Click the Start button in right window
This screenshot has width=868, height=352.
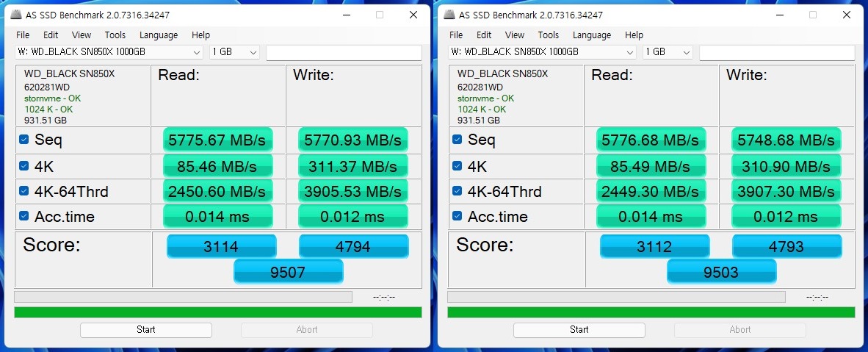point(579,330)
